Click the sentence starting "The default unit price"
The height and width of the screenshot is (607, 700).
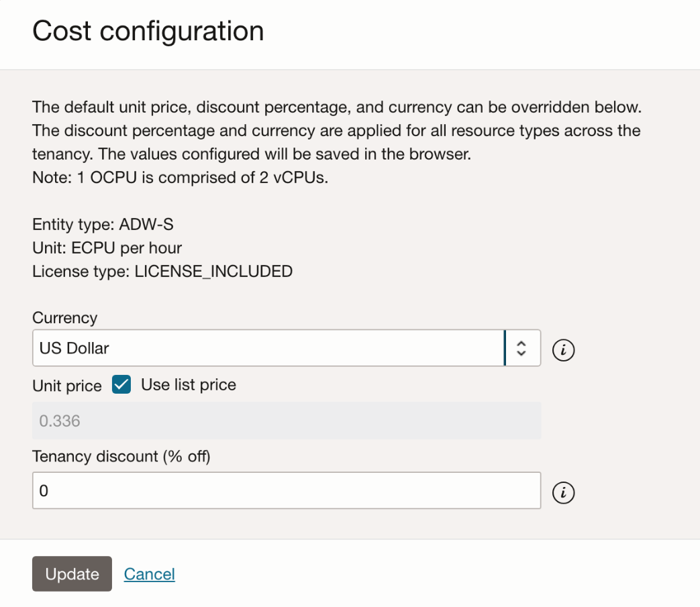[x=336, y=107]
